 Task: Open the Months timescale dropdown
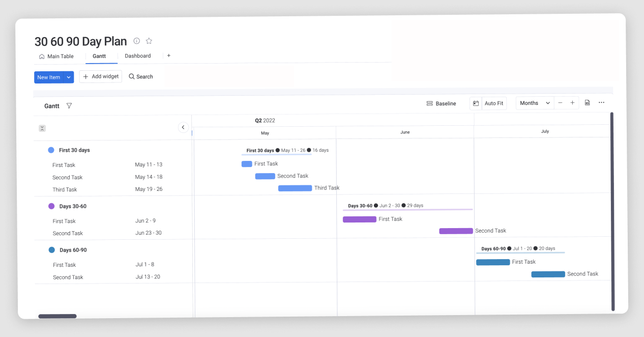coord(535,103)
